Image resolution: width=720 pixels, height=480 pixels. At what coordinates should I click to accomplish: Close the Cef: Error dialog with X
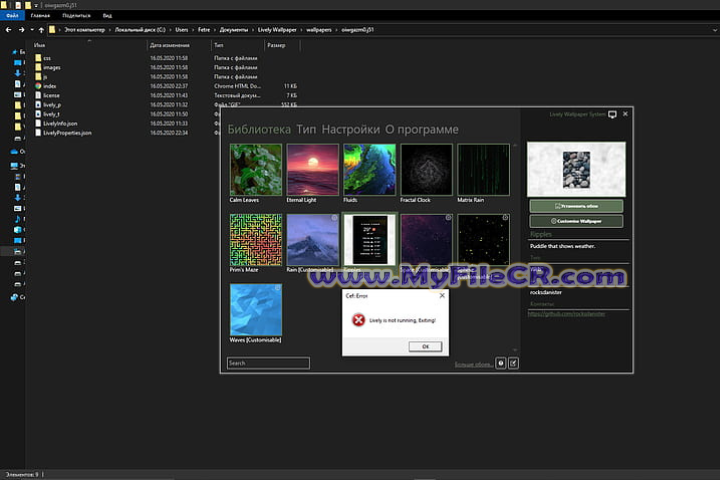(441, 296)
